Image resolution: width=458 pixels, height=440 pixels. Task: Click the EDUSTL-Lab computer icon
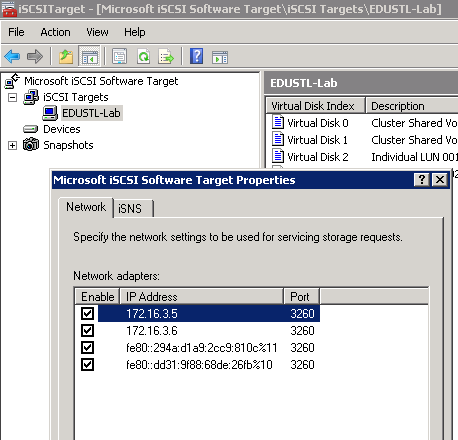point(50,113)
